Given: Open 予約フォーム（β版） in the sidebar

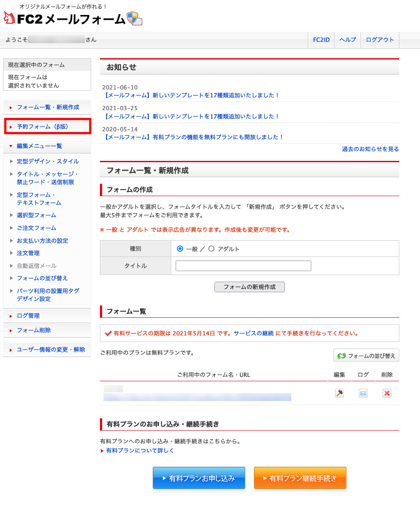Looking at the screenshot, I should tap(48, 126).
